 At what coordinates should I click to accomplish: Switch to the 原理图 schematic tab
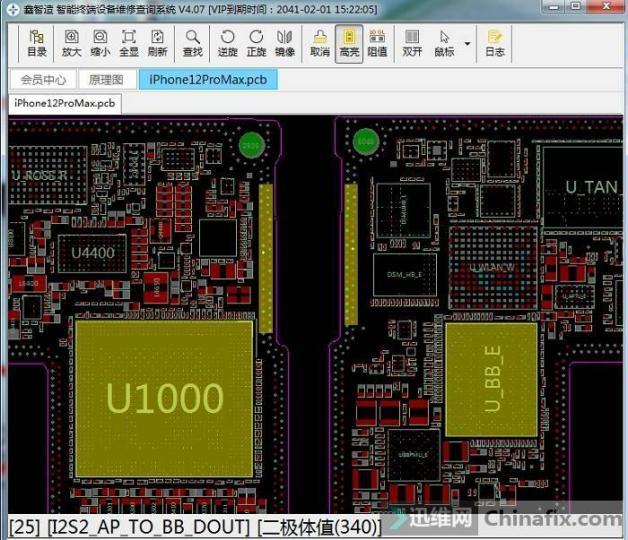(x=106, y=79)
